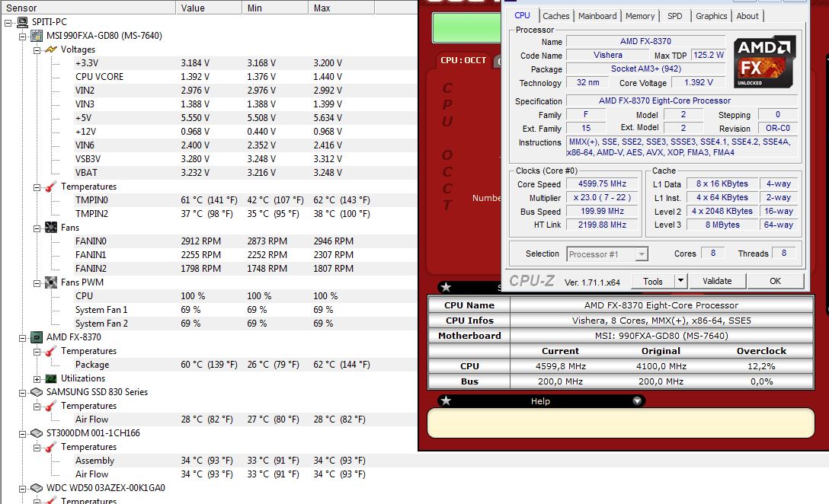Click the HT Link 2199.88 MHz field

pos(602,225)
